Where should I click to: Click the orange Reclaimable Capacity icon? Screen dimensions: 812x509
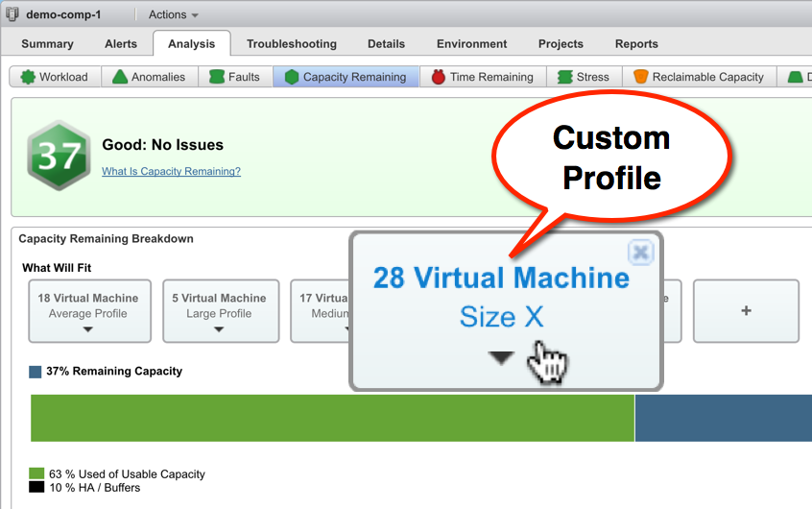pos(640,77)
